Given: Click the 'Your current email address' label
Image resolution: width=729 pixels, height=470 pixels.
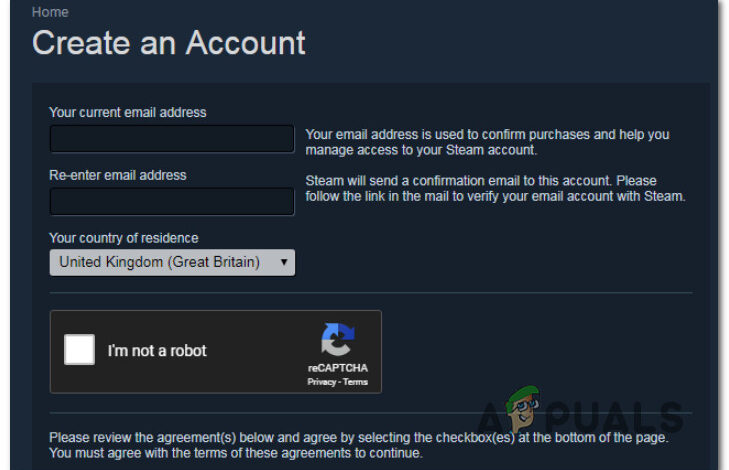Looking at the screenshot, I should point(127,112).
